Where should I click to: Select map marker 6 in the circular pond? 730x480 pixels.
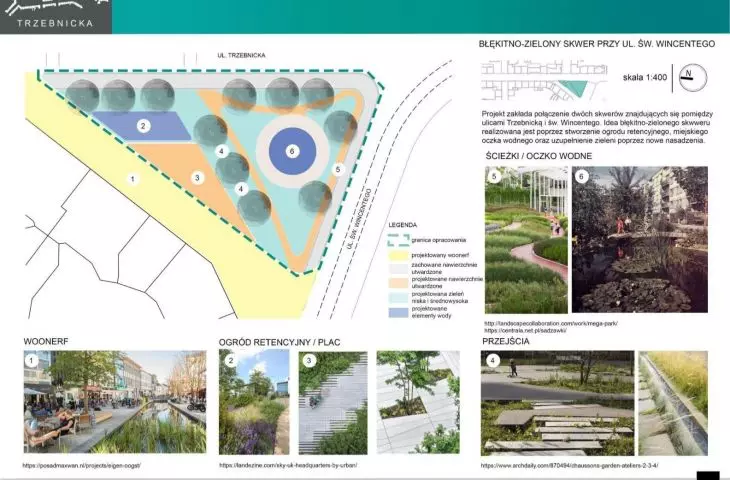[x=292, y=151]
